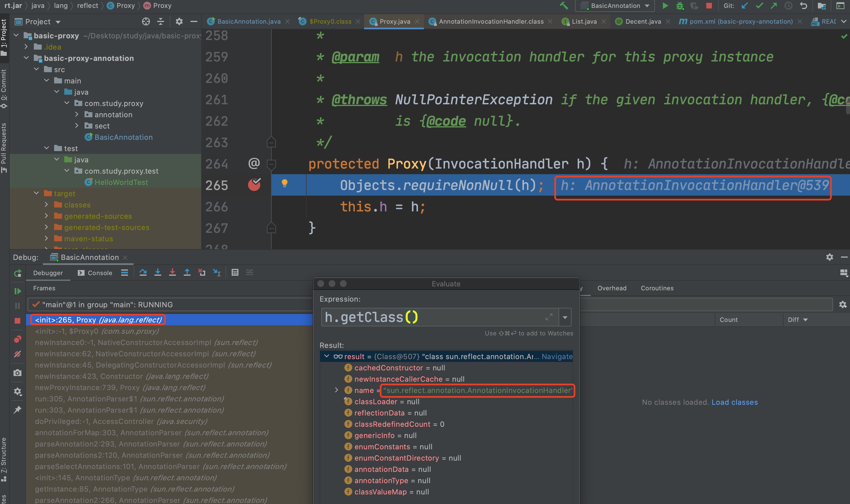Collapse the basic-proxy-annotation folder
Screen dimensions: 850x504
pos(26,58)
